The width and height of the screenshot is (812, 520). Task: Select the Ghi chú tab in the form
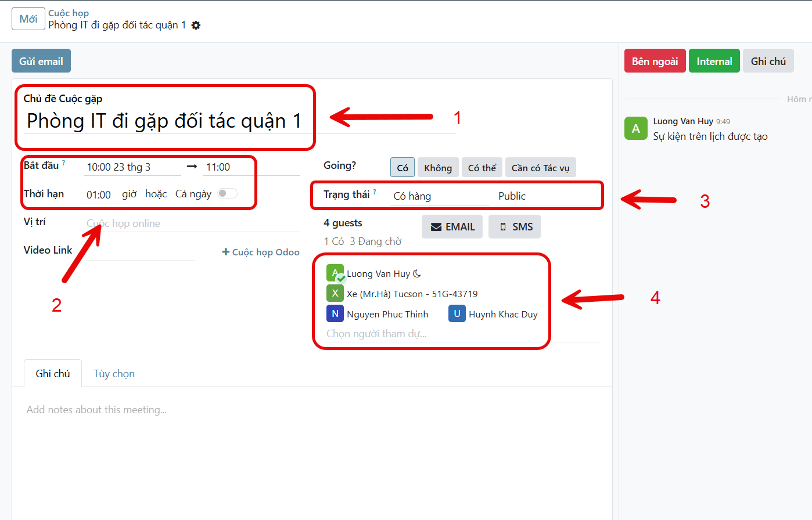(53, 374)
